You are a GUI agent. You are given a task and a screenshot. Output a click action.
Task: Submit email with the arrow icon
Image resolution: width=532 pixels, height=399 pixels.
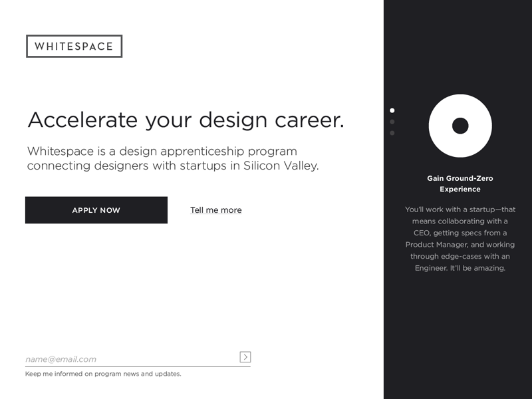pos(245,357)
